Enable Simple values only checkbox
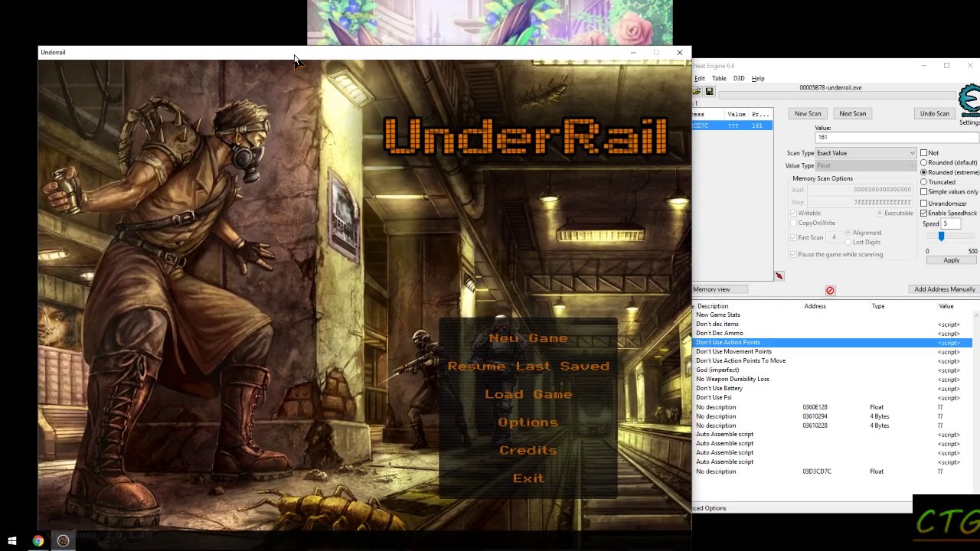Viewport: 980px width, 551px height. [x=923, y=192]
